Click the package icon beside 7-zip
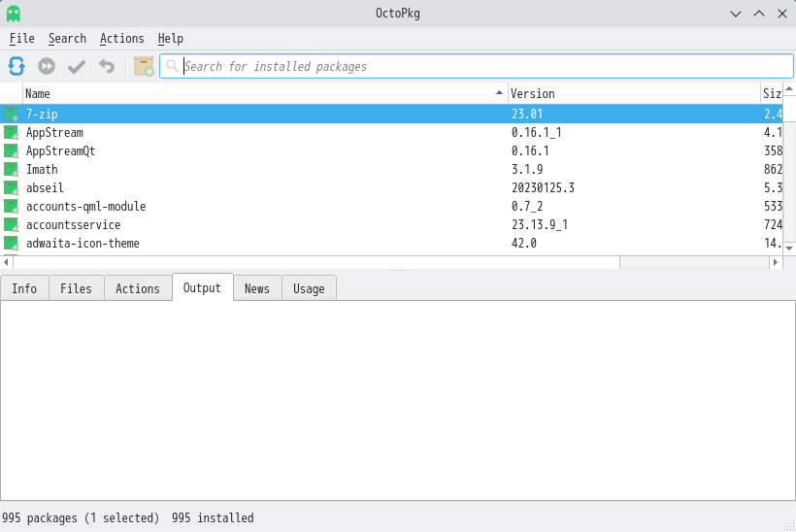The image size is (796, 532). click(12, 115)
